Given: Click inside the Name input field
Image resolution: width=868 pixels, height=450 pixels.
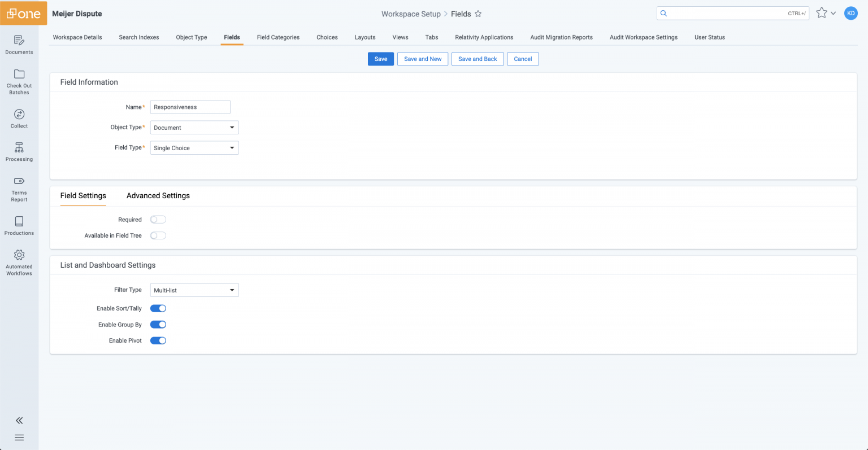Looking at the screenshot, I should [190, 107].
